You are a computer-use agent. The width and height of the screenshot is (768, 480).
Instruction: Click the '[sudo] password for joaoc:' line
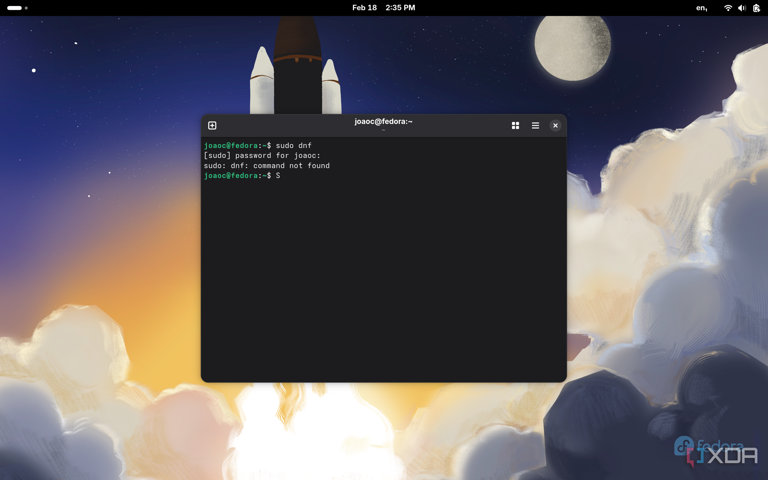pos(262,156)
